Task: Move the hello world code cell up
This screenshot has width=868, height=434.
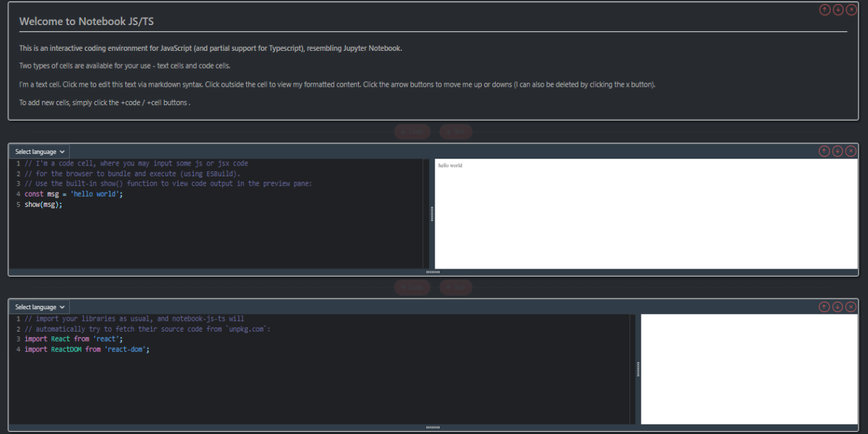Action: point(825,151)
